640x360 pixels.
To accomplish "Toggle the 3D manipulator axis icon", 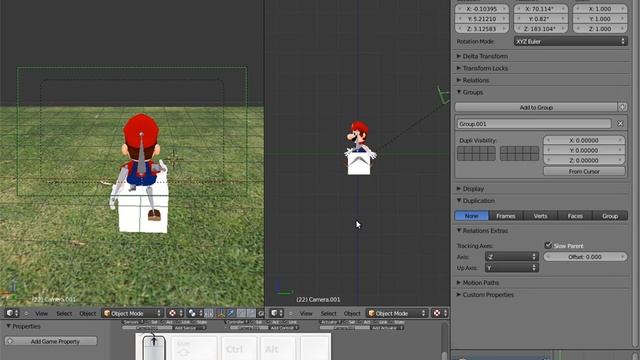I will click(221, 313).
